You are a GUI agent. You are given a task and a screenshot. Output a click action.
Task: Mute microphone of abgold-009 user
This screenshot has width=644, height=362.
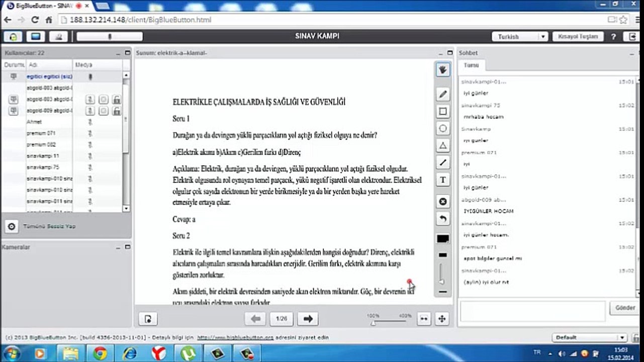[x=90, y=111]
